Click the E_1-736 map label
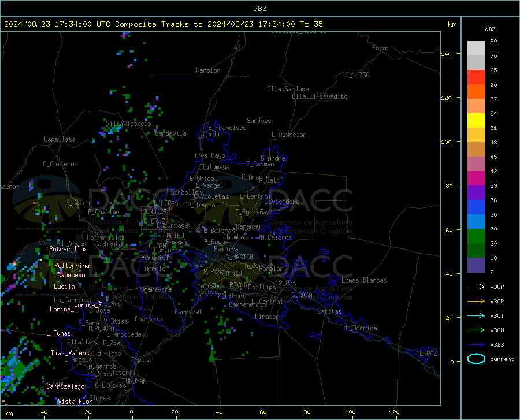This screenshot has height=420, width=520. point(357,75)
